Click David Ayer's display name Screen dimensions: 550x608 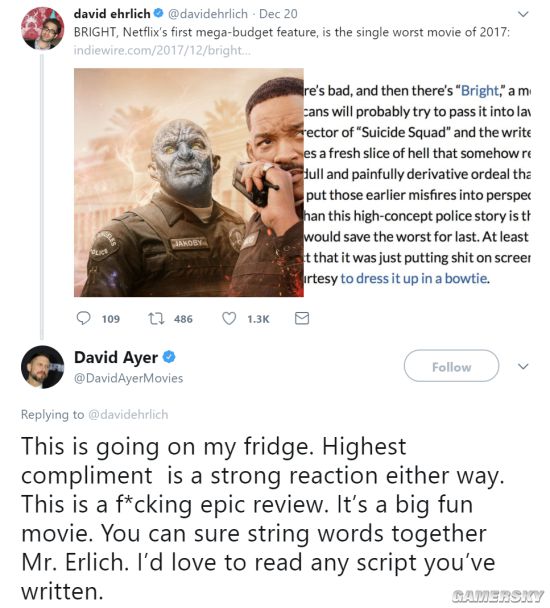coord(116,357)
